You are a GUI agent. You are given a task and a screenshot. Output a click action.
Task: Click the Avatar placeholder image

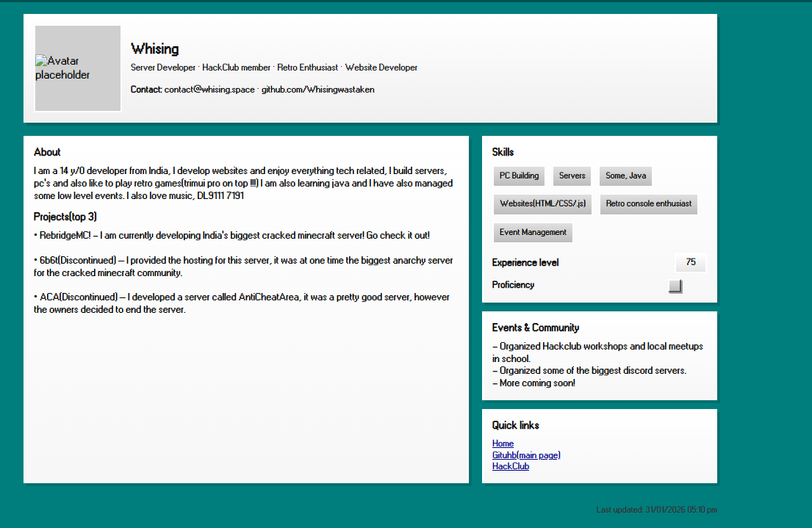(77, 68)
